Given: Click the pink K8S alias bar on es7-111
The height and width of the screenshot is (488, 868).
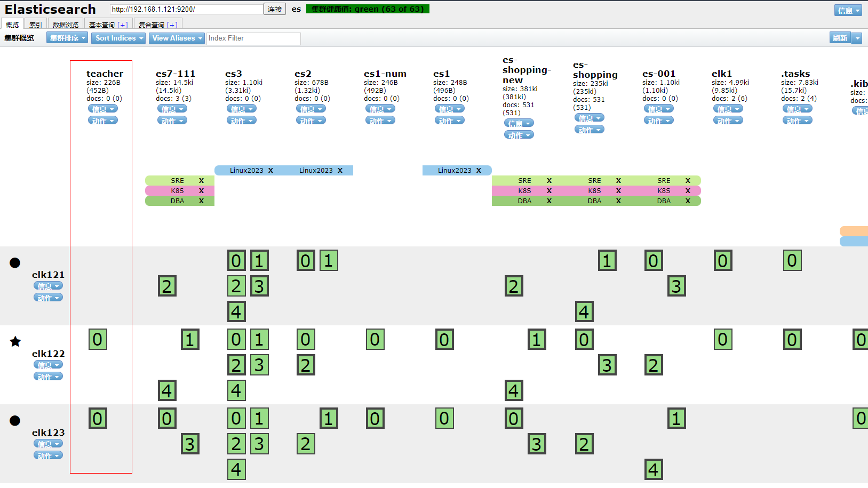Looking at the screenshot, I should pyautogui.click(x=177, y=191).
